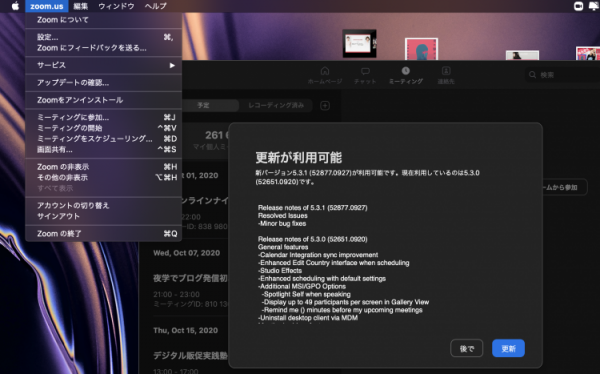This screenshot has width=600, height=374.
Task: Select Zoom について menu entry
Action: [x=103, y=20]
